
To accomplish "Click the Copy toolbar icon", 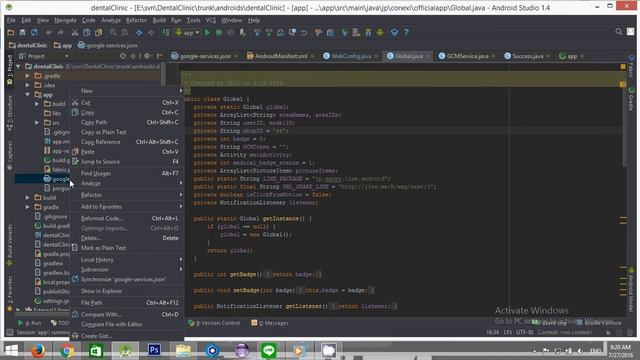I will [87, 32].
